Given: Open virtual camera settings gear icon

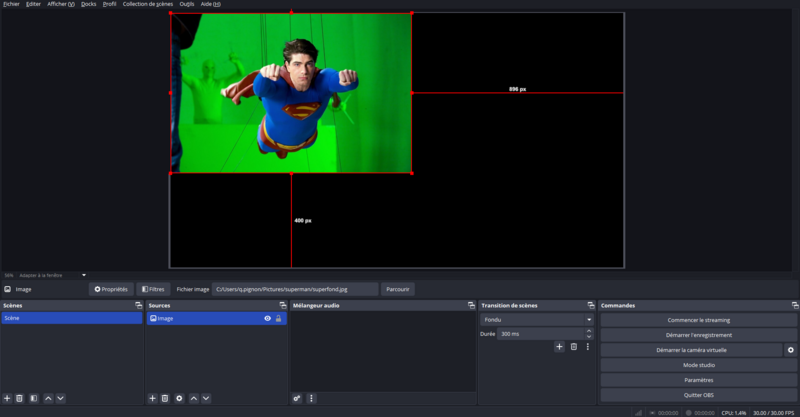Looking at the screenshot, I should tap(790, 350).
